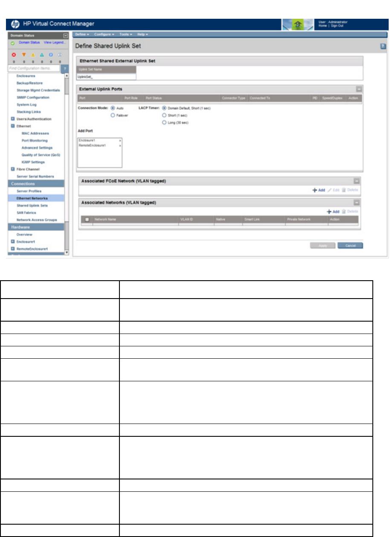Click the teal triangle status icon
The width and height of the screenshot is (392, 537).
pyautogui.click(x=42, y=55)
